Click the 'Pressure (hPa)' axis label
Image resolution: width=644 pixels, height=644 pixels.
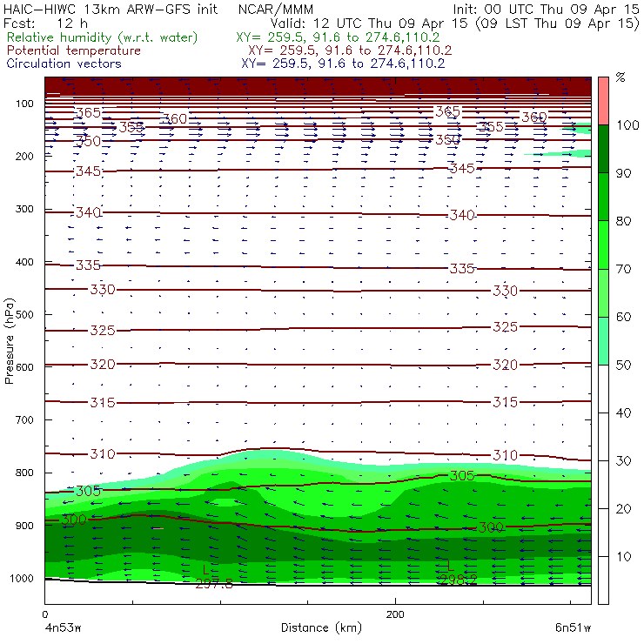pyautogui.click(x=10, y=341)
